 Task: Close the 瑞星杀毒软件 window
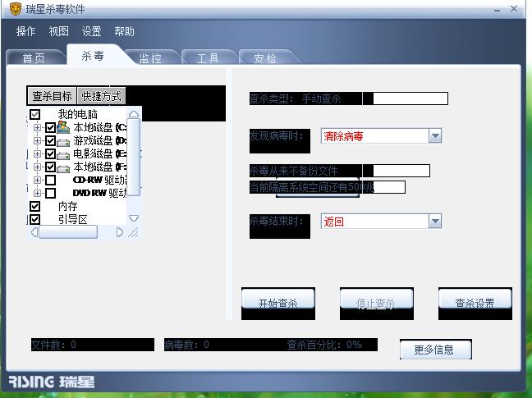tap(514, 9)
